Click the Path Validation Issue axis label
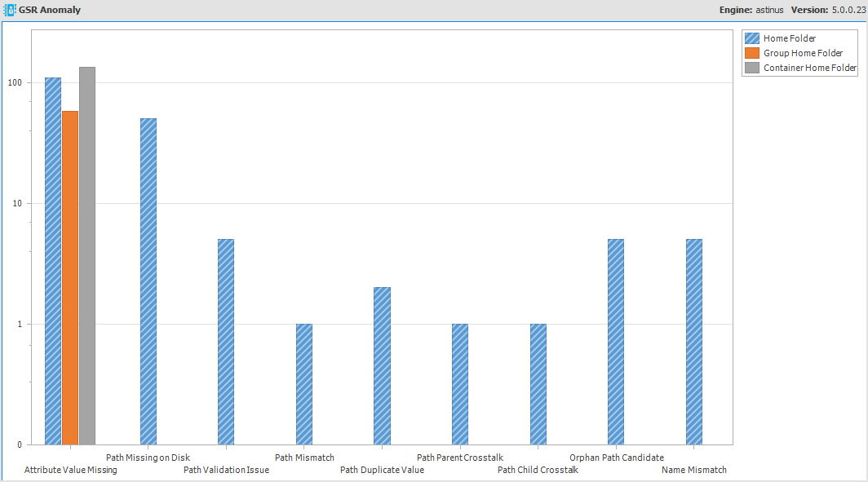The image size is (868, 482). pos(227,470)
